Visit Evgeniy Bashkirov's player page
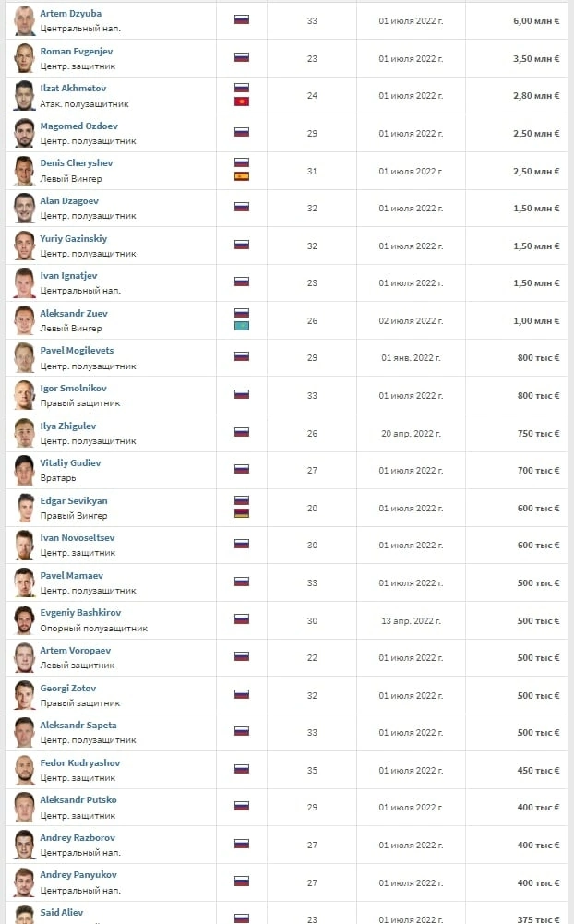 (x=80, y=613)
